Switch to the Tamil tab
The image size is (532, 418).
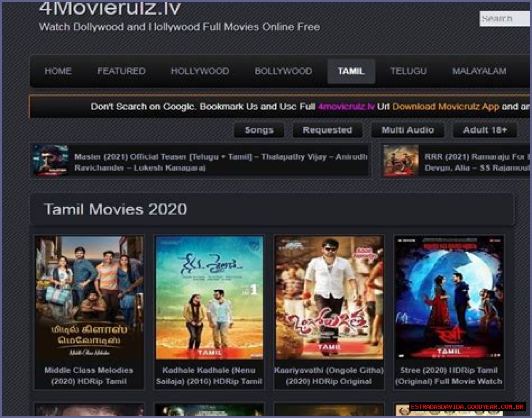(x=351, y=71)
